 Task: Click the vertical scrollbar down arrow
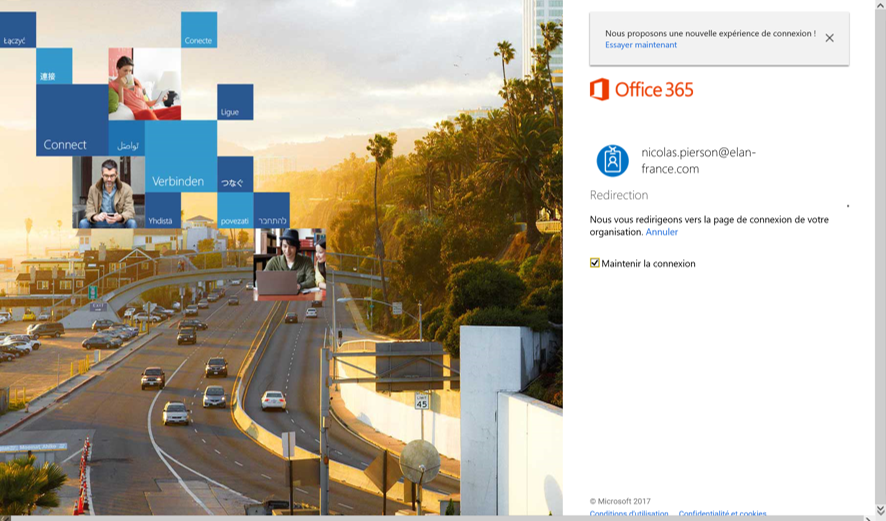click(x=880, y=510)
